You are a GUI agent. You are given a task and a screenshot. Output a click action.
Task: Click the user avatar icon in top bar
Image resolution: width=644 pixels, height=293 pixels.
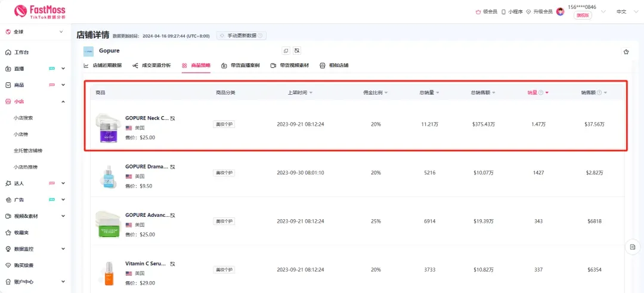(560, 11)
